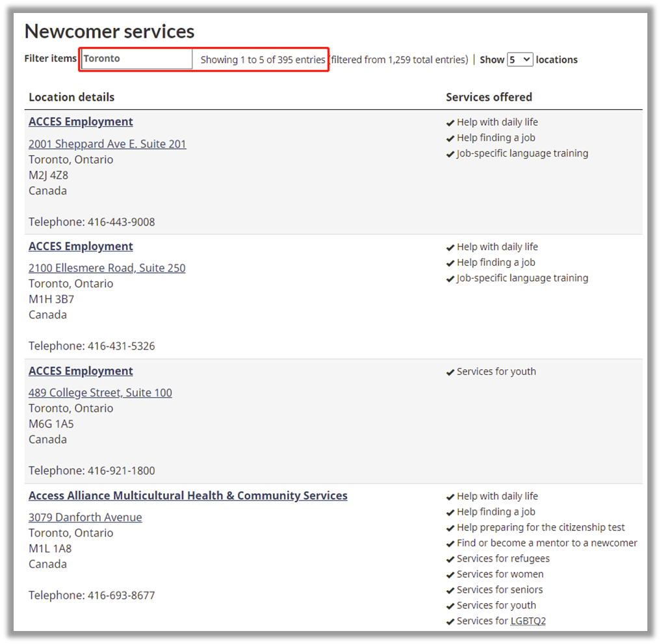Click 'Services for refugees' entry
The width and height of the screenshot is (661, 644).
[x=503, y=559]
